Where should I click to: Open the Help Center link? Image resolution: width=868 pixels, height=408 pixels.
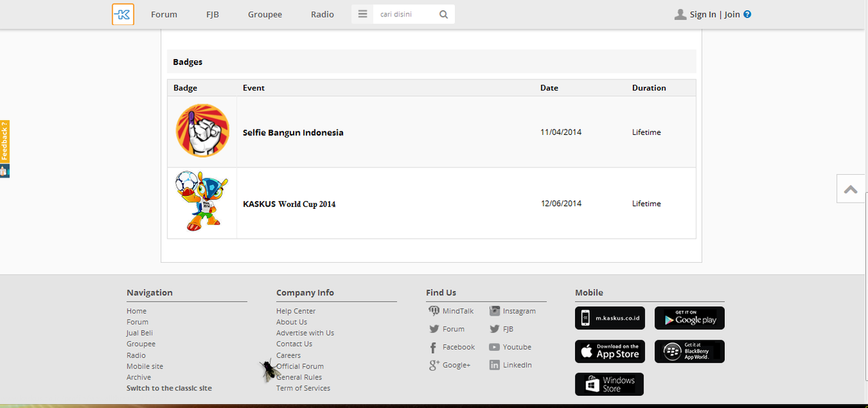pos(296,311)
